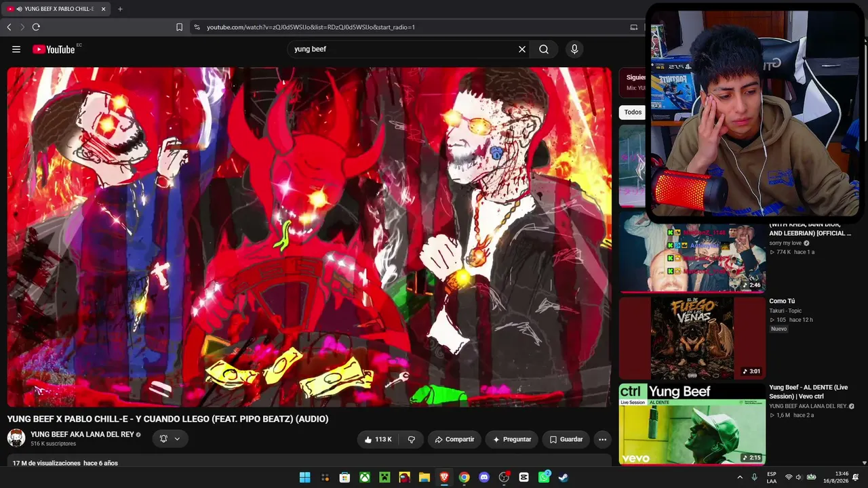This screenshot has height=488, width=868.
Task: Click the search field containing yung beef
Action: pos(403,49)
